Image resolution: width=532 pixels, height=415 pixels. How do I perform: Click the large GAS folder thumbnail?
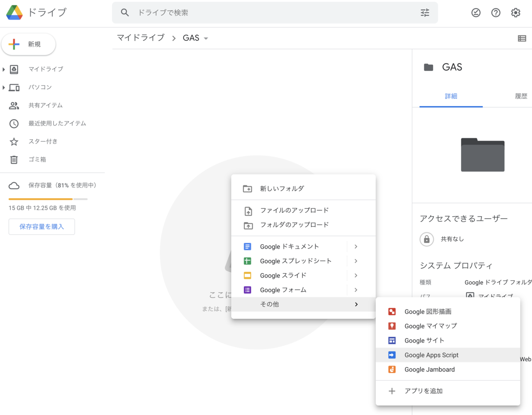(482, 155)
